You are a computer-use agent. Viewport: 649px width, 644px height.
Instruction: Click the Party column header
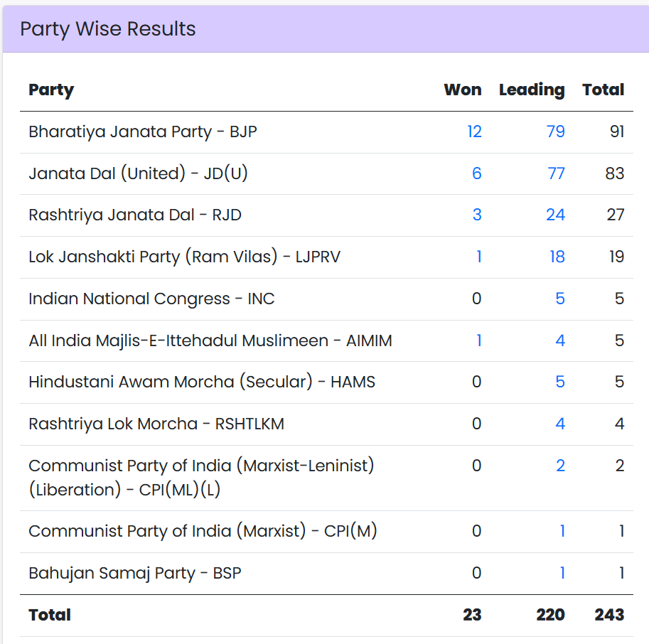51,90
